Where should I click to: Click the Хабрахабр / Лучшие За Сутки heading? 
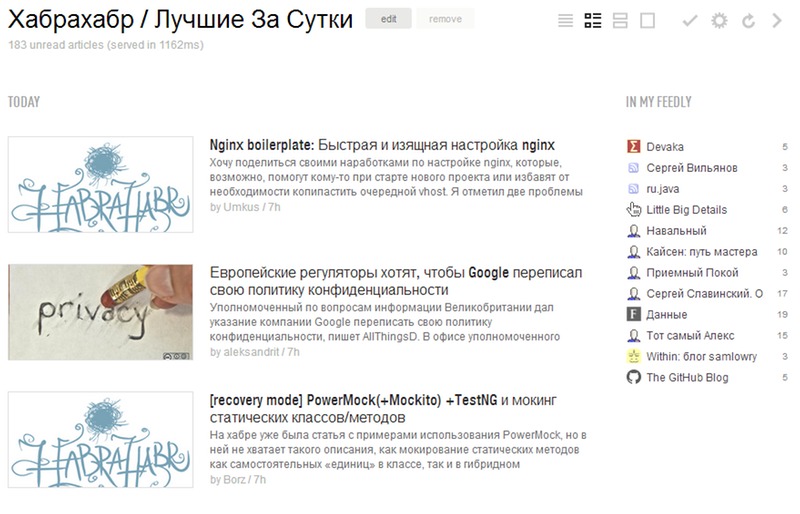[x=181, y=20]
